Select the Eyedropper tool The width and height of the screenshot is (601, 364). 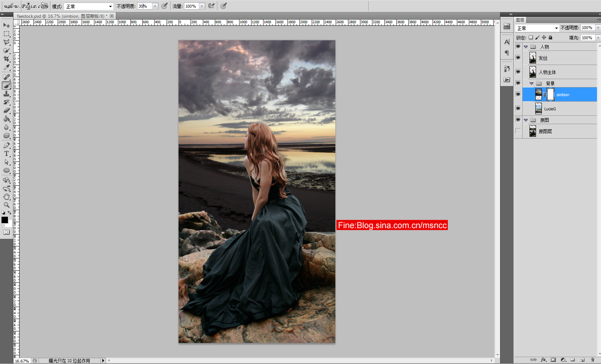coord(7,68)
